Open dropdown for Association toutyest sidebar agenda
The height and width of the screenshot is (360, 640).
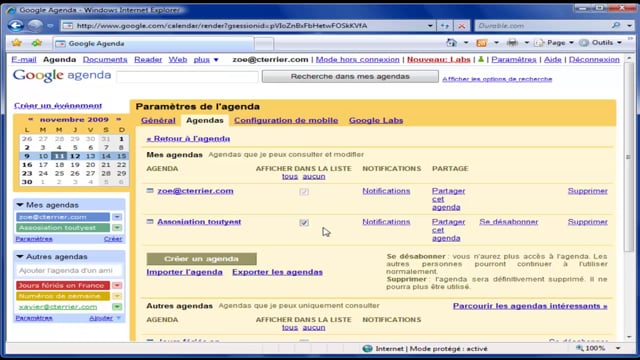coord(117,227)
